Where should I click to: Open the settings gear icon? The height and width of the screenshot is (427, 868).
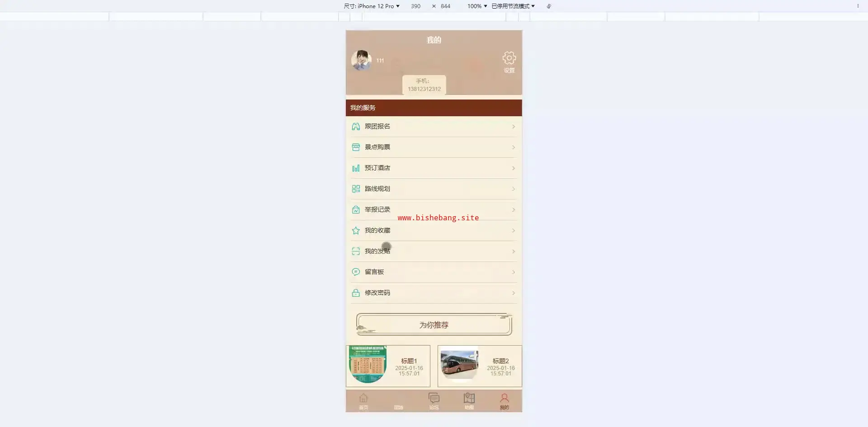click(x=509, y=58)
